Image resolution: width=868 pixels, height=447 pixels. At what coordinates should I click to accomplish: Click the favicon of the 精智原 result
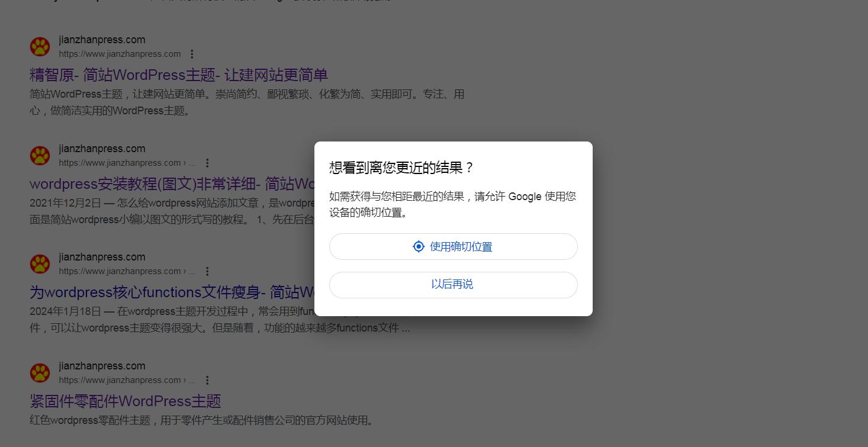coord(40,47)
